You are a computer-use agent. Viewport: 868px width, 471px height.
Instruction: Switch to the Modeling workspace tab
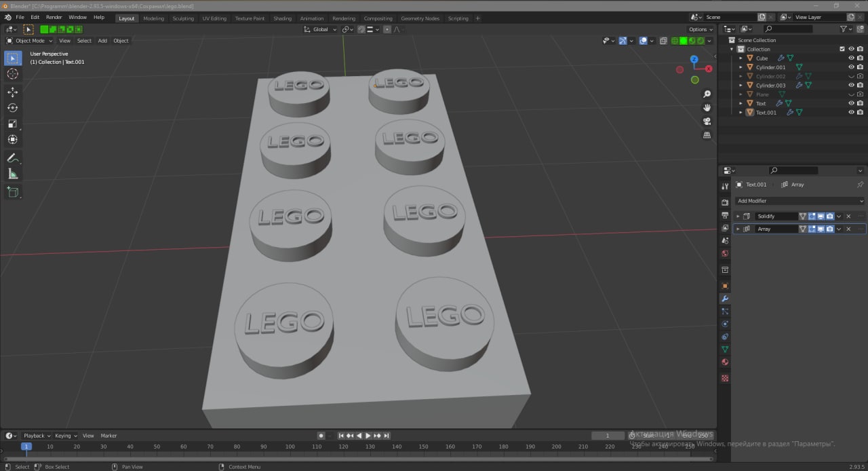point(153,18)
